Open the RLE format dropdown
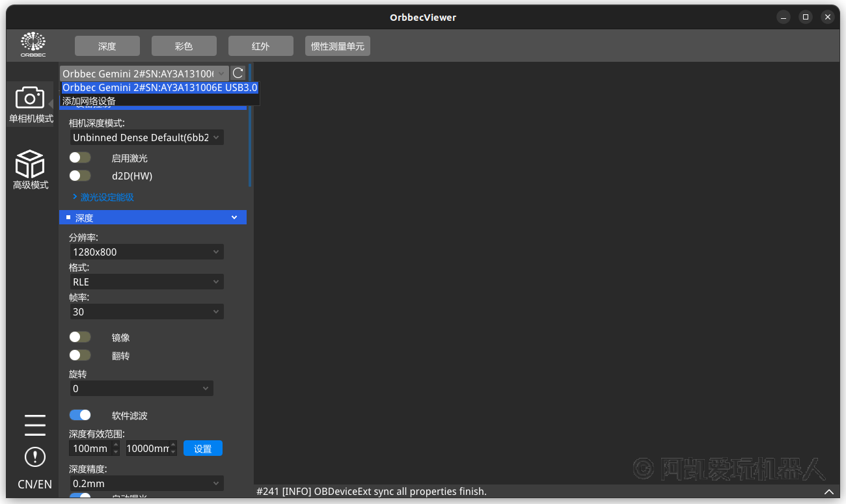This screenshot has height=504, width=846. click(146, 282)
